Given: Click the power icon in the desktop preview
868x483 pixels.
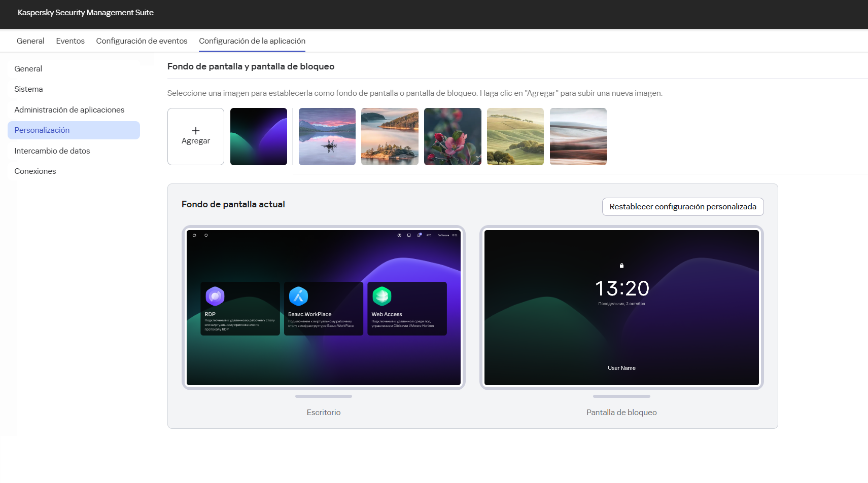Looking at the screenshot, I should coord(194,235).
